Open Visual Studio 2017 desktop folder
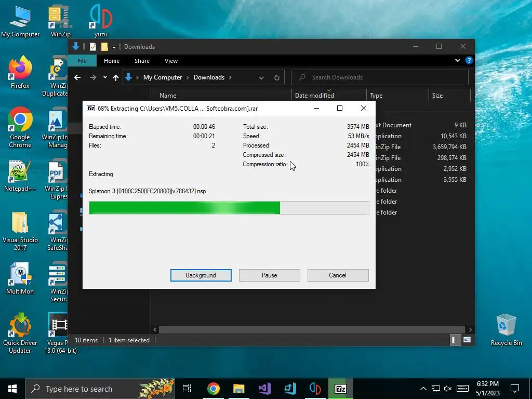The height and width of the screenshot is (399, 532). pos(20,231)
